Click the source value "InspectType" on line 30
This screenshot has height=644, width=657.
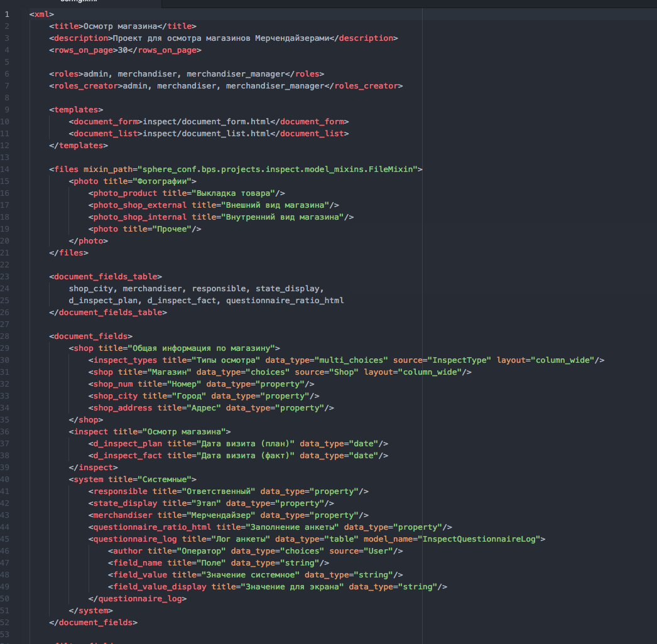coord(459,360)
